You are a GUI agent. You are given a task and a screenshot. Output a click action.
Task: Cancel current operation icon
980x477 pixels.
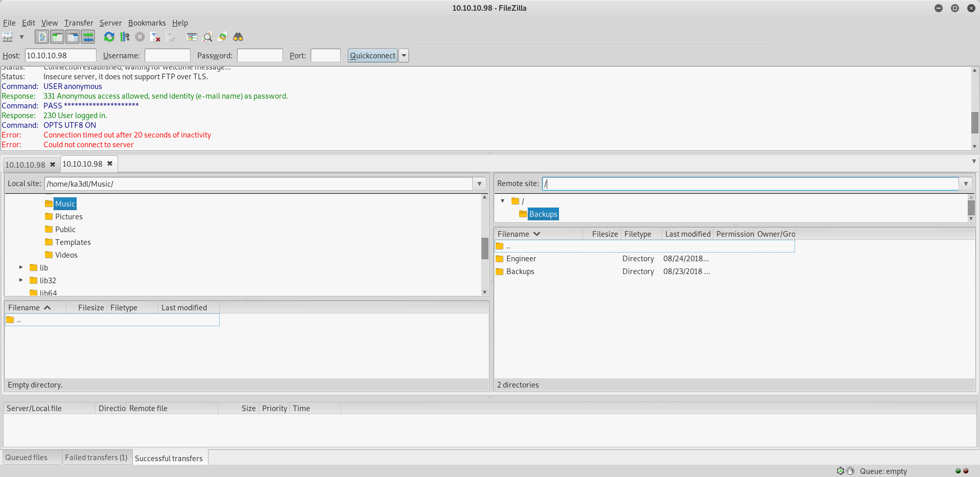coord(139,37)
